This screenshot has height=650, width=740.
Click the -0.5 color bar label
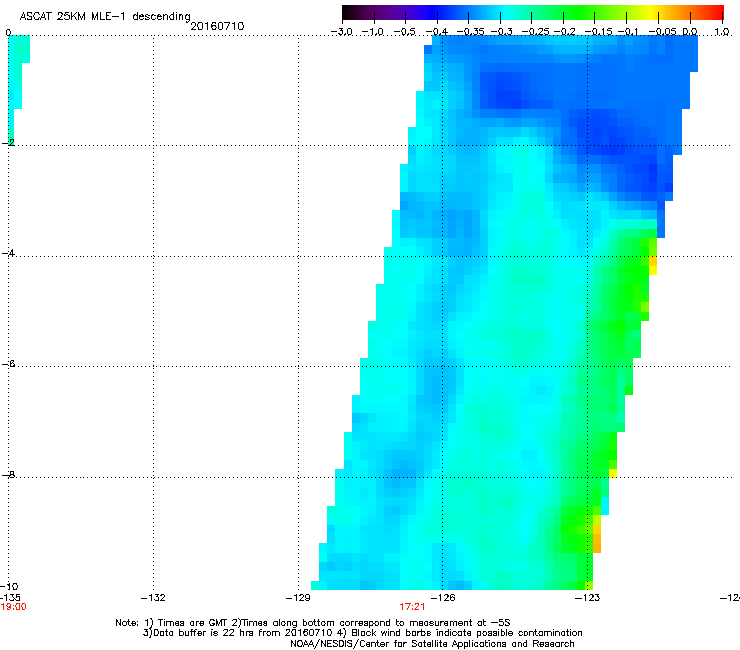click(405, 32)
